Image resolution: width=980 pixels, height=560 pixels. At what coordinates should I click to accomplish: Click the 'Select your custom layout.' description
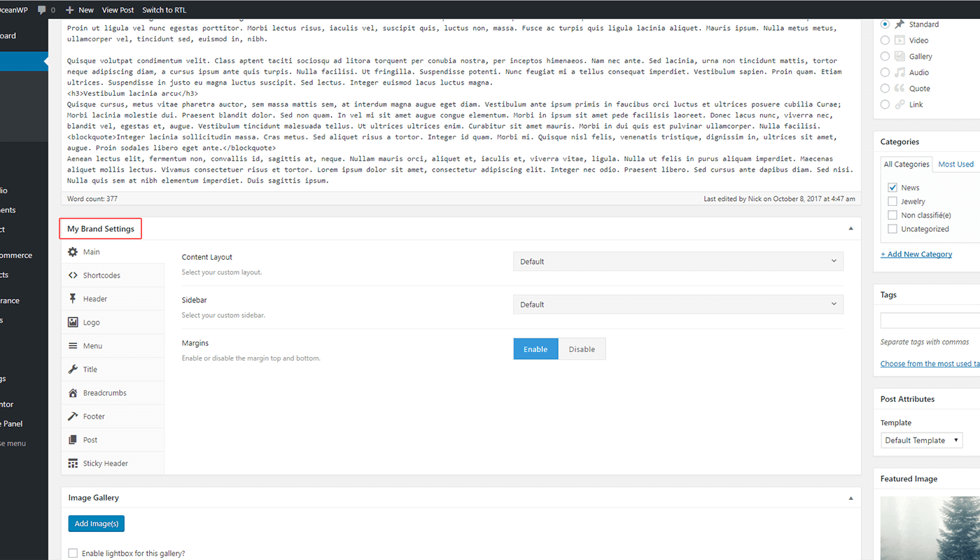222,272
